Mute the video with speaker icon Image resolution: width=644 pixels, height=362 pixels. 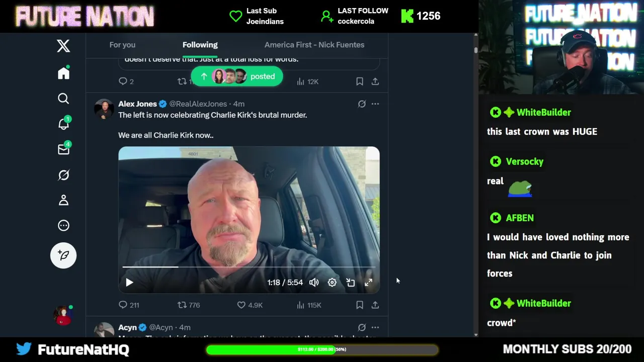click(314, 283)
